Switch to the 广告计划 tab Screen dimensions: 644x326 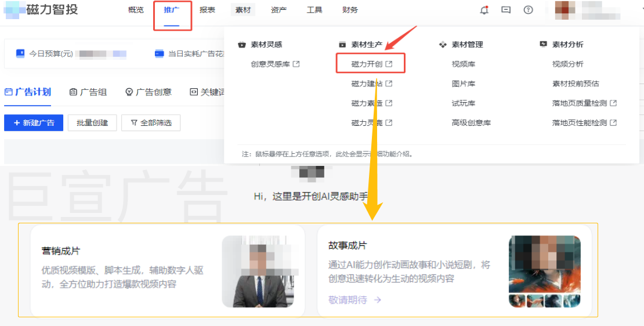point(27,92)
